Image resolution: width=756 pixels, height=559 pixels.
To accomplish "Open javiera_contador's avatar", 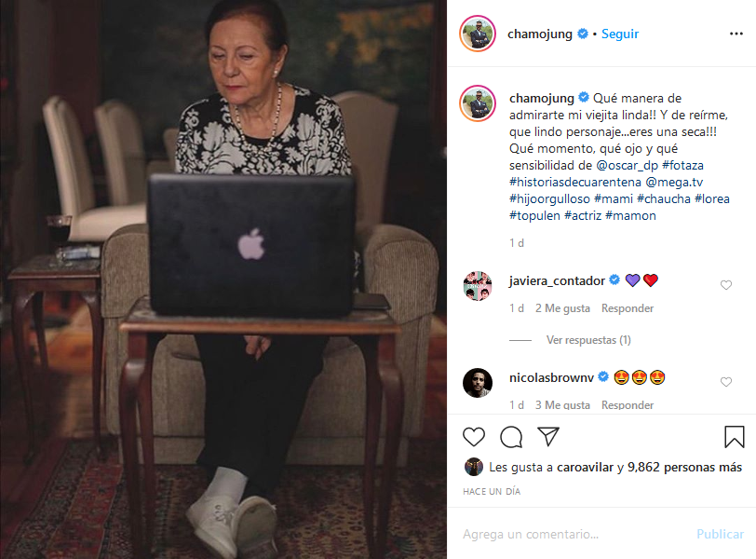I will [478, 286].
